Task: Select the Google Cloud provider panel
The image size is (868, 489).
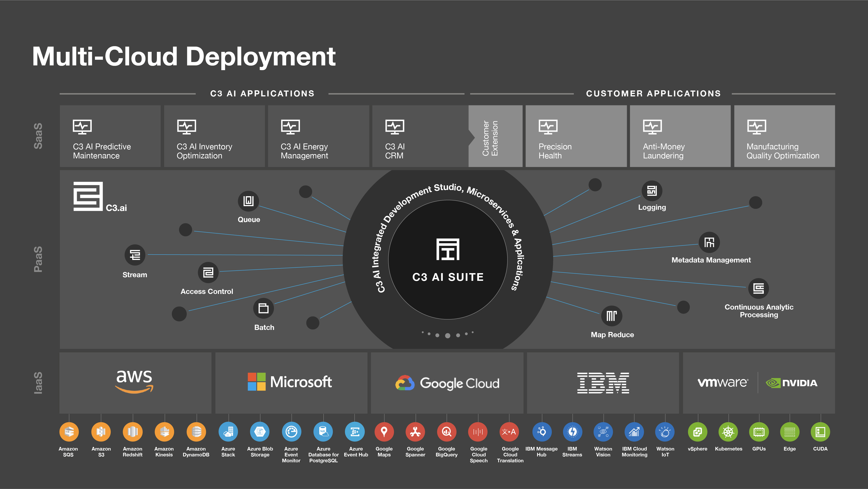Action: pyautogui.click(x=447, y=383)
